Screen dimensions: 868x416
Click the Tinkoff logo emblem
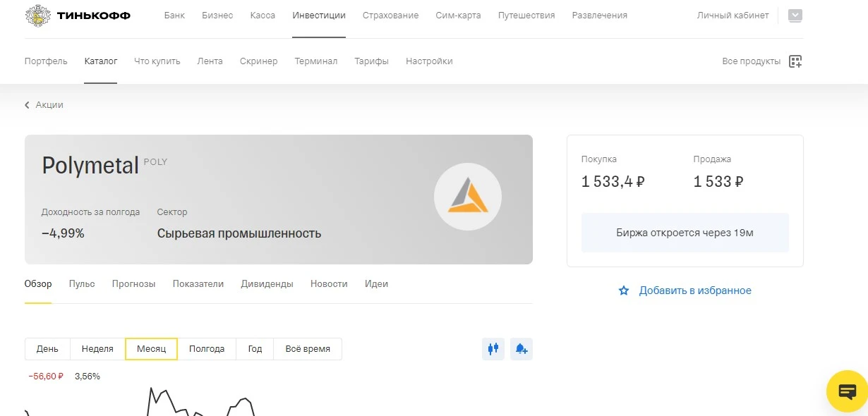(38, 15)
